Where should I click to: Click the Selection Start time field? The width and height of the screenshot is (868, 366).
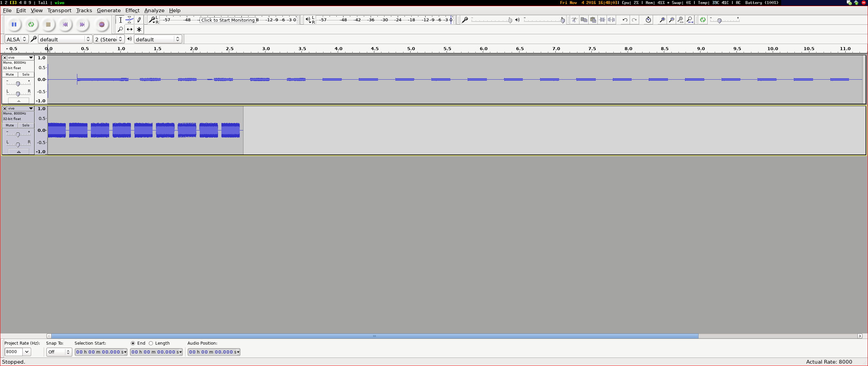101,352
